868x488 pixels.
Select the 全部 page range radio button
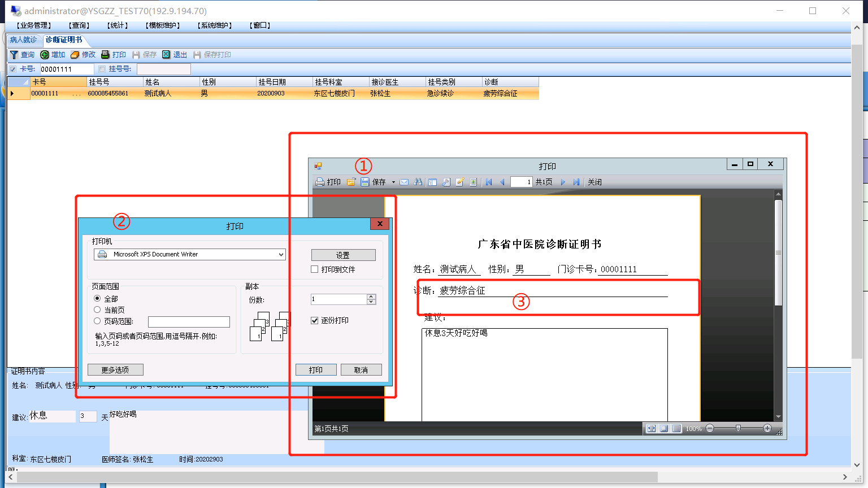point(97,298)
